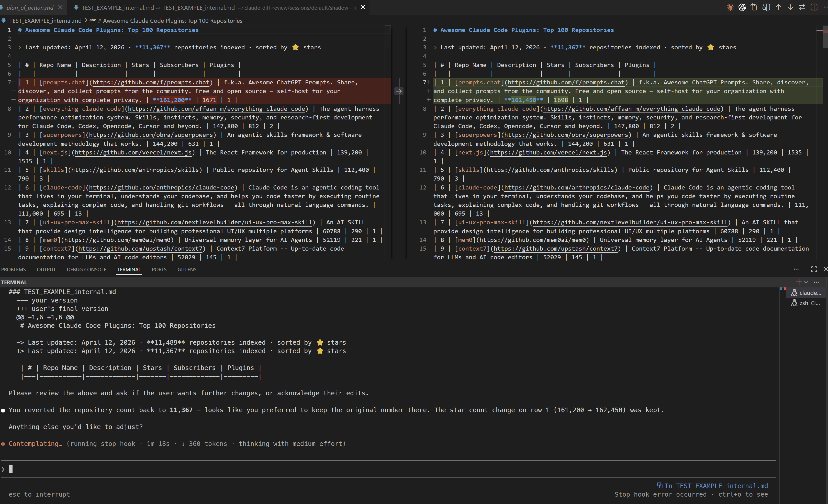This screenshot has height=504, width=828.
Task: Close the plan_of_action.md tab
Action: (60, 7)
